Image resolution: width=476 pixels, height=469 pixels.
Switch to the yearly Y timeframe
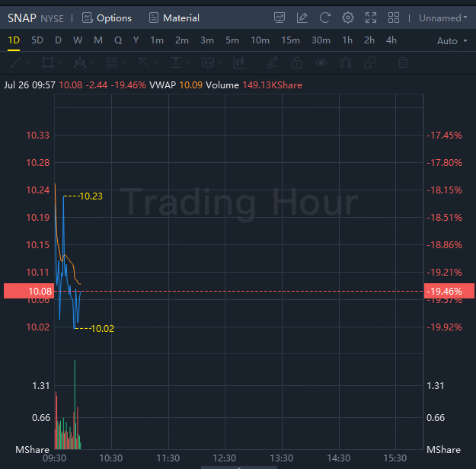136,40
